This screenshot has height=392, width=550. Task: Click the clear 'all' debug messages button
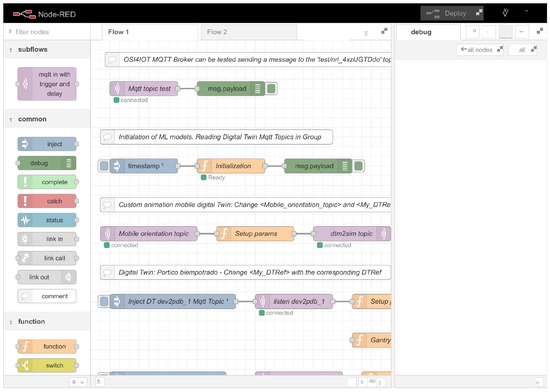point(524,50)
